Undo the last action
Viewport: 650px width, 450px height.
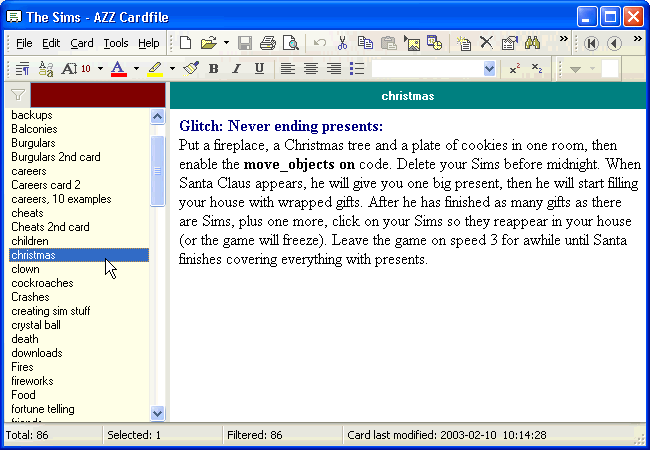[x=320, y=43]
